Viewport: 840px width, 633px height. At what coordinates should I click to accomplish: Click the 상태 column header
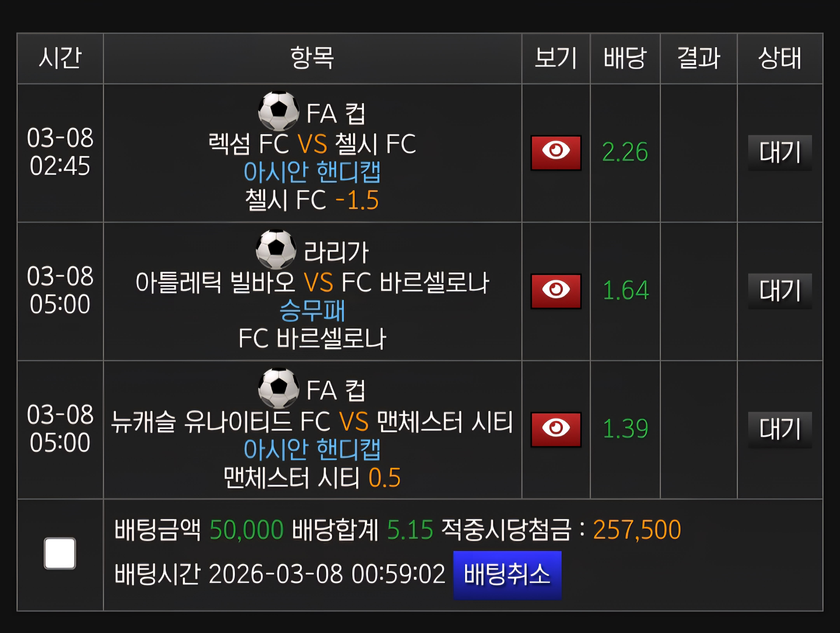(x=780, y=58)
